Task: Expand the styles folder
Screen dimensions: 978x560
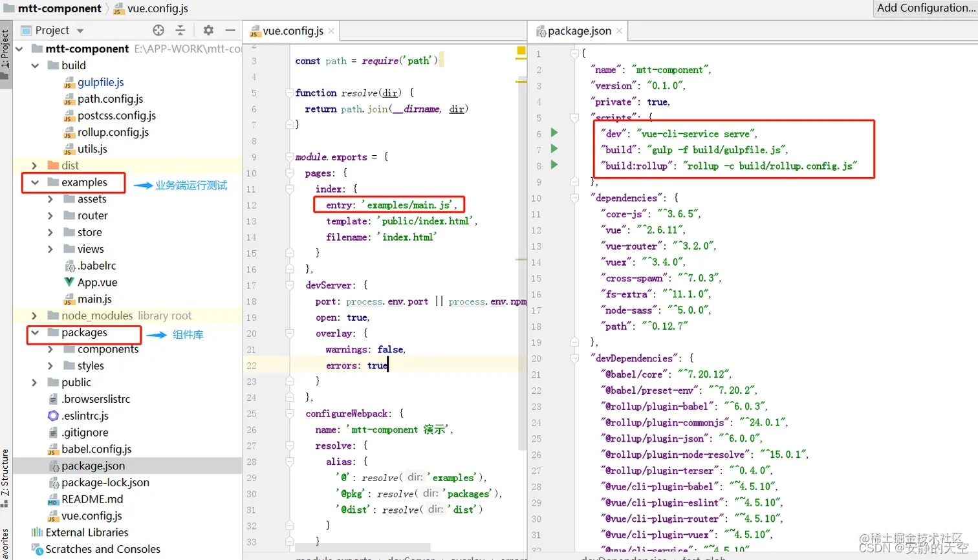Action: [50, 366]
